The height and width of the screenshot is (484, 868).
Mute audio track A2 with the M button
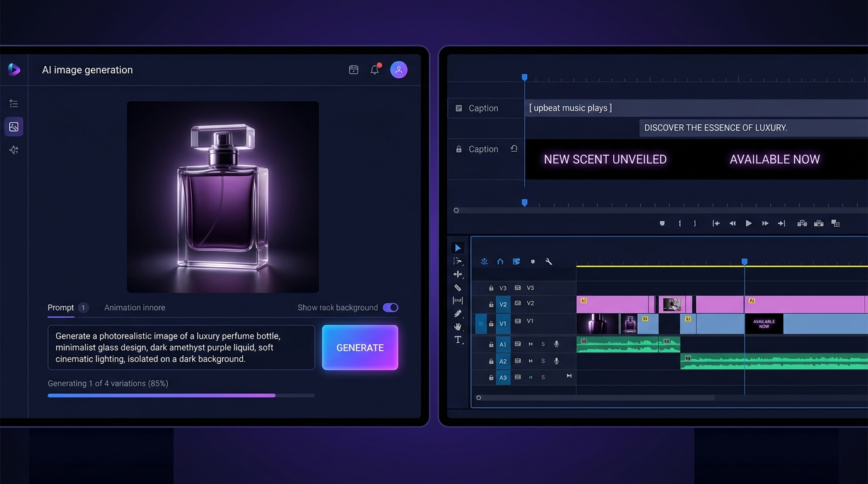tap(530, 361)
